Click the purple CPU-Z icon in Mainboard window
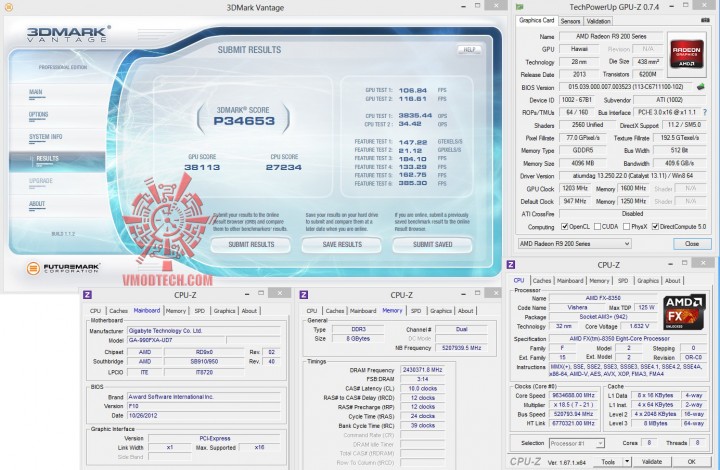This screenshot has width=720, height=470. coord(87,295)
